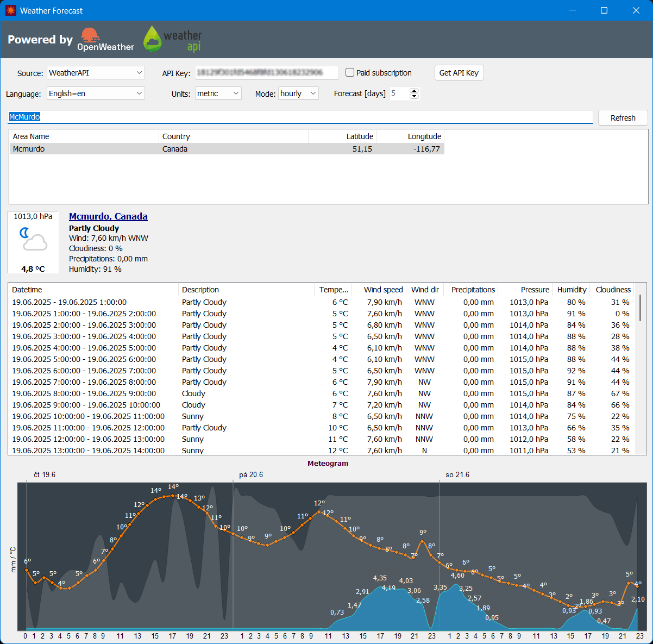Enable the Paid subscription checkbox

click(x=350, y=72)
